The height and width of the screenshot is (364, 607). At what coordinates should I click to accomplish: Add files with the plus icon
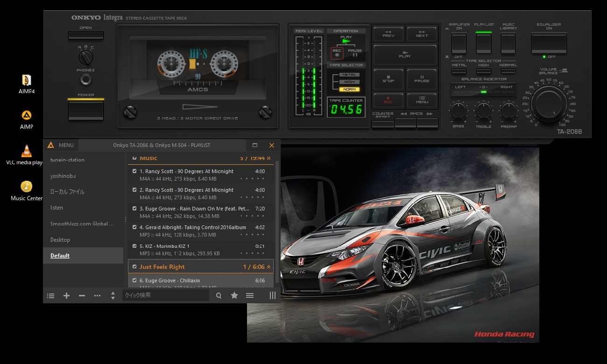tap(66, 295)
